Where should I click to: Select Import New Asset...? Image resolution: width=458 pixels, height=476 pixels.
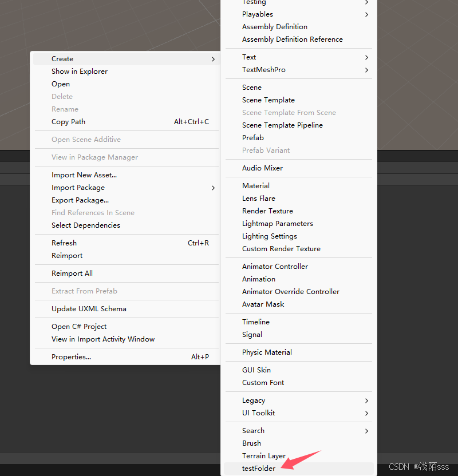(x=127, y=175)
